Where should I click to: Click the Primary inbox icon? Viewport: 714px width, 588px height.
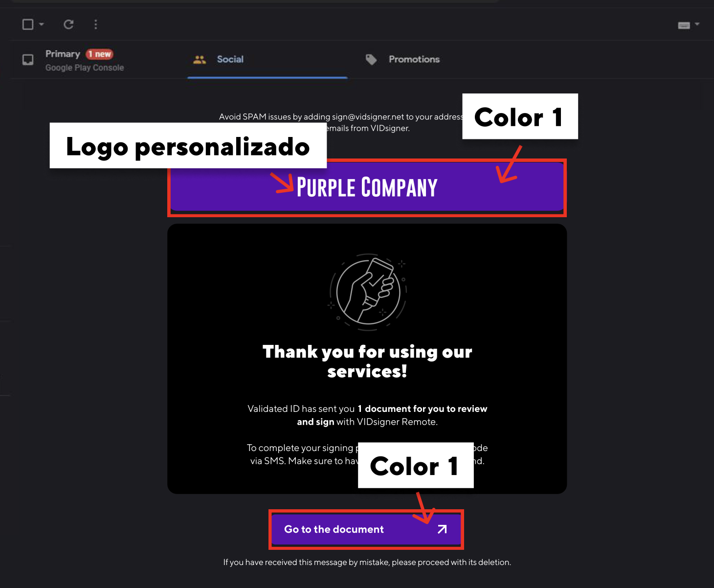point(28,60)
